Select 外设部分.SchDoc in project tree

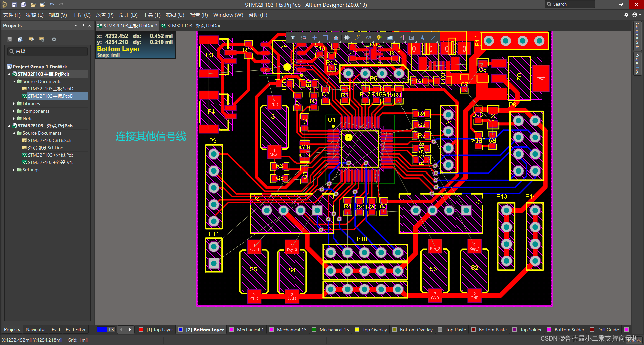[45, 148]
